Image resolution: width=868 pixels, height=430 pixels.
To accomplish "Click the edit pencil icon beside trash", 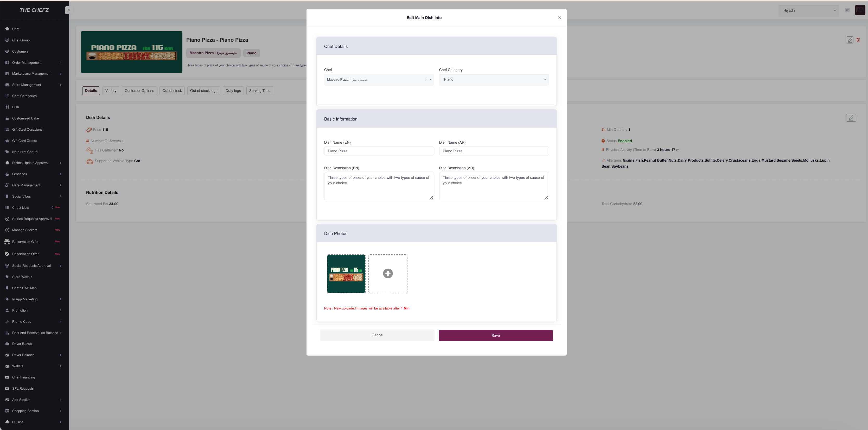I will [850, 40].
